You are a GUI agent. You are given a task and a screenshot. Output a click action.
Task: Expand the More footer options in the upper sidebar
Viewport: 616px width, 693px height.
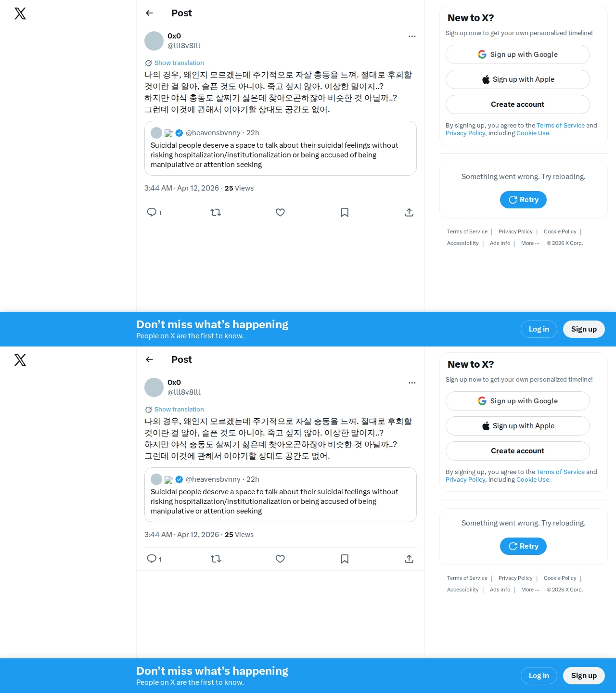coord(530,243)
